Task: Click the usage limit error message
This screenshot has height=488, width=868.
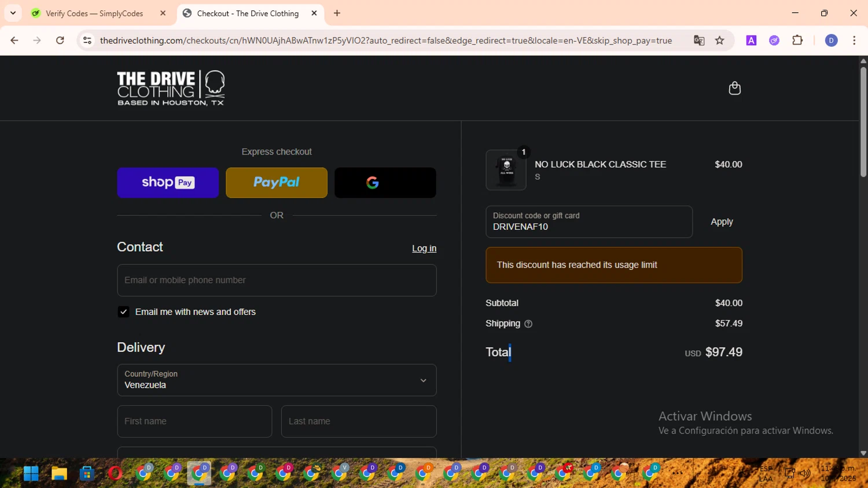Action: click(x=614, y=265)
